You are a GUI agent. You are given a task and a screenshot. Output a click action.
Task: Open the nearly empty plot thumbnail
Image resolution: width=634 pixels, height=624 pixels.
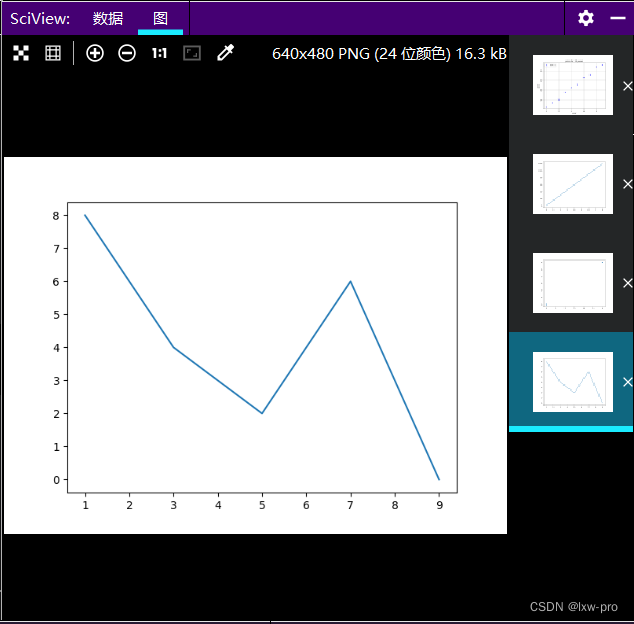[573, 283]
